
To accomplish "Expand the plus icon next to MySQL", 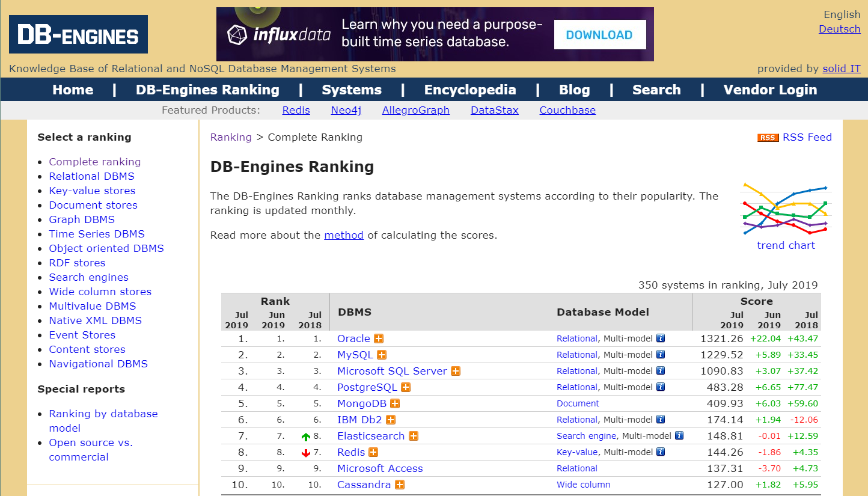I will pos(382,355).
